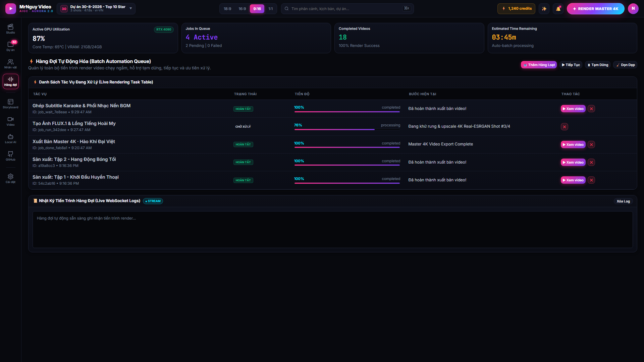
Task: Remove the Xuất Bản Master 4K job
Action: [x=591, y=144]
